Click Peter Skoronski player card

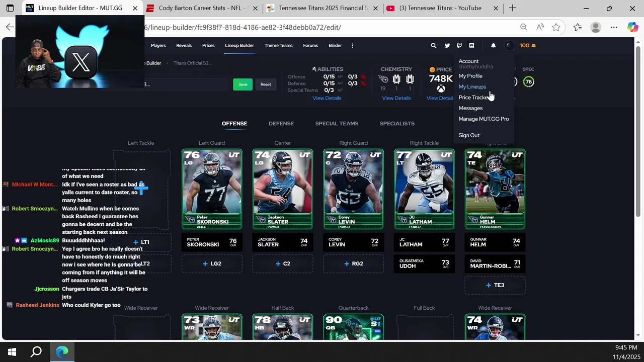[212, 189]
